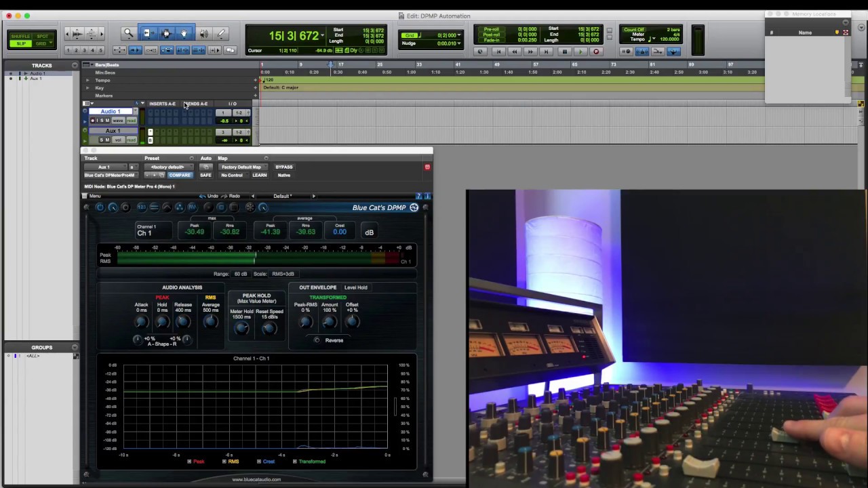Toggle GRID edit mode
The image size is (868, 488).
[x=42, y=43]
